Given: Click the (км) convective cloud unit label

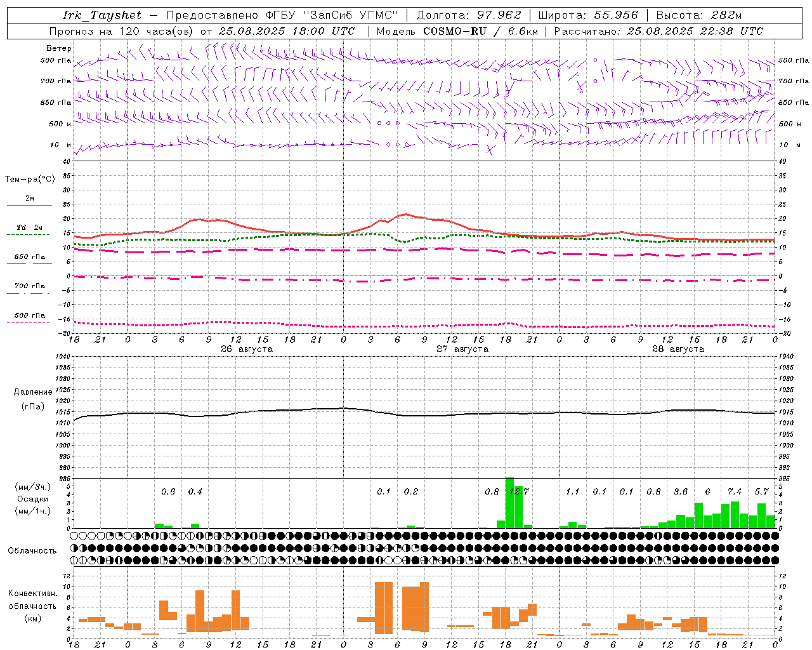Looking at the screenshot, I should pos(32,618).
